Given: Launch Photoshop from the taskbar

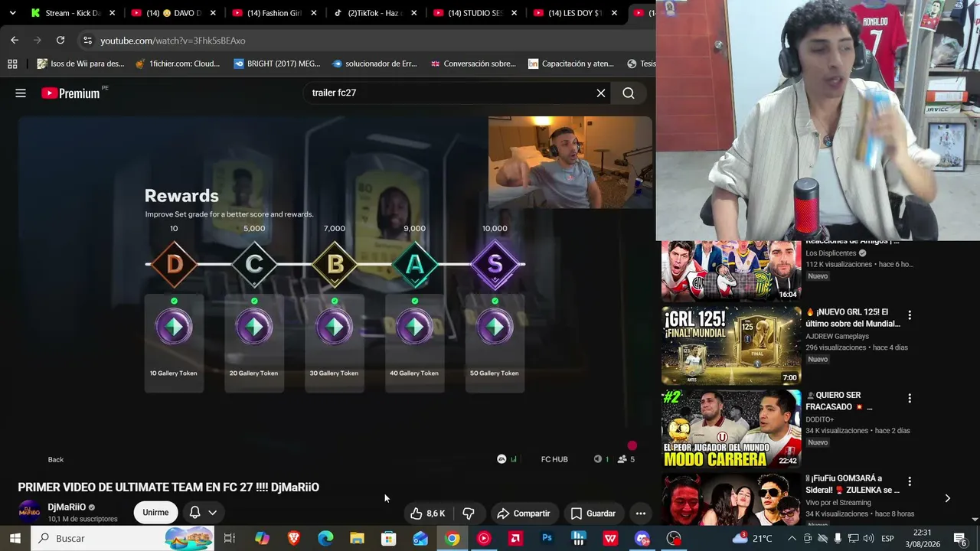Looking at the screenshot, I should 547,538.
